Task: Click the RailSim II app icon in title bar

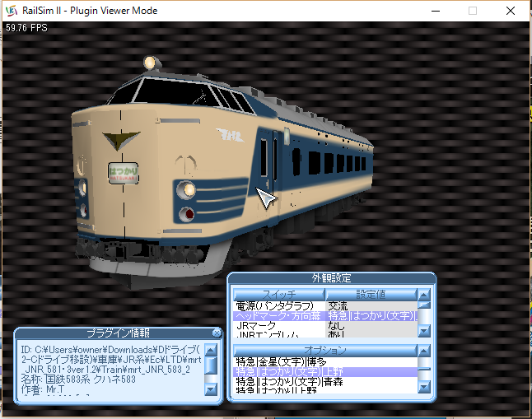Action: tap(12, 11)
